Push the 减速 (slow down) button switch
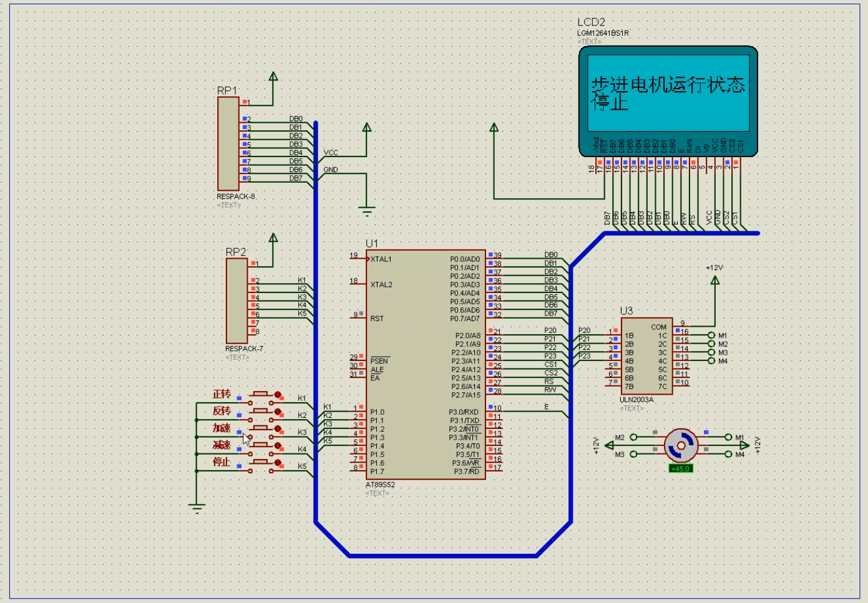 260,445
